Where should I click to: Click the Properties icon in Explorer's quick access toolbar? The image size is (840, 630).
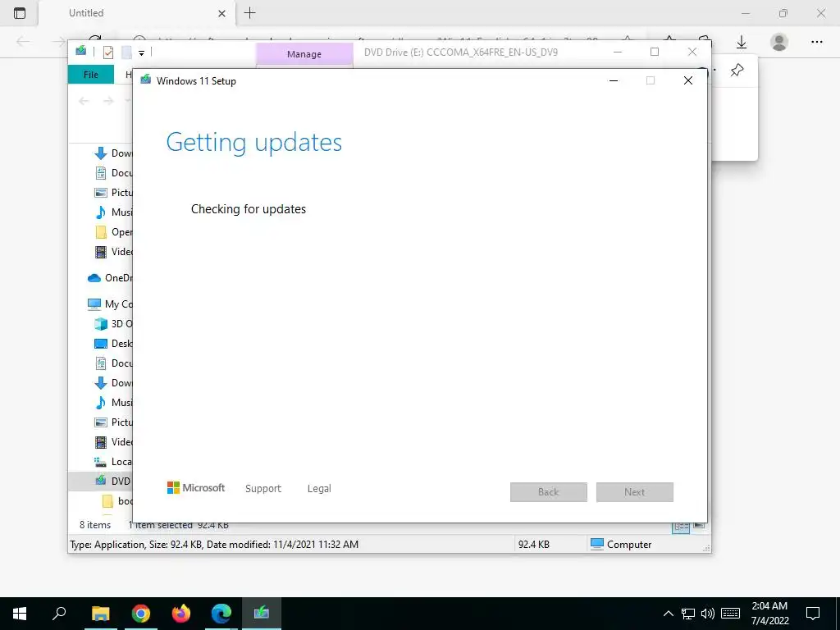tap(108, 52)
